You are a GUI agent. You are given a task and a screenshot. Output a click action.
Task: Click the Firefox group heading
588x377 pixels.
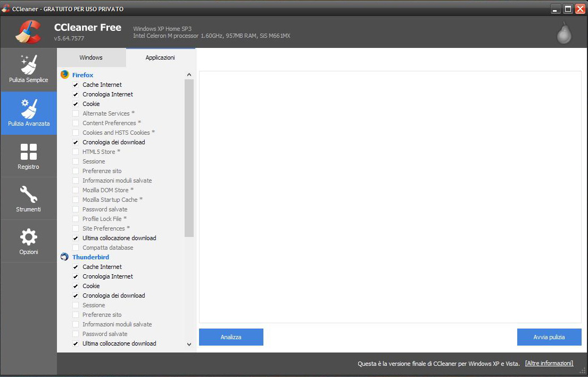82,75
